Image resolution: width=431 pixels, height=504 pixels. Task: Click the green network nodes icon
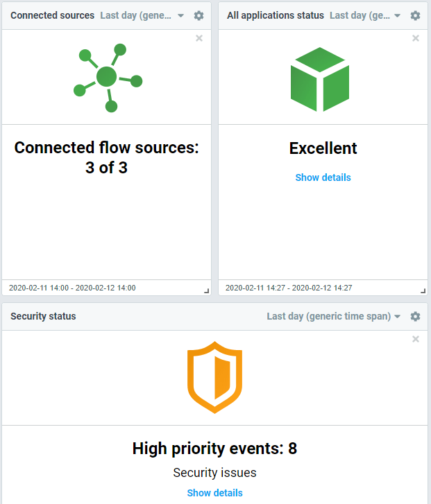(107, 78)
